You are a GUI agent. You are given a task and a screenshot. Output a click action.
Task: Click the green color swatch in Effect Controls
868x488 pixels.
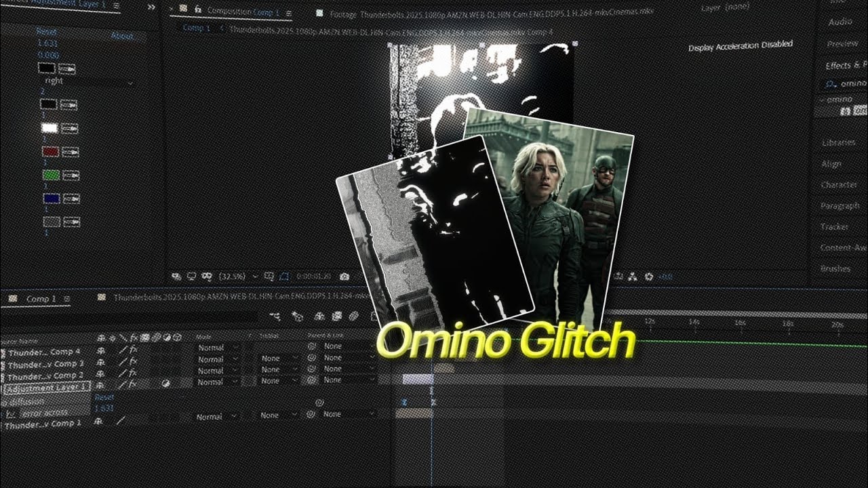click(50, 175)
